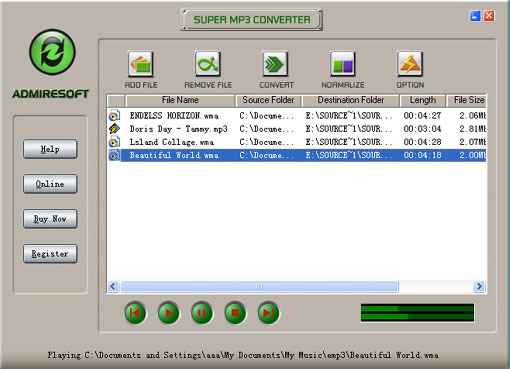Skip to next track button
The image size is (510, 369).
(x=268, y=313)
